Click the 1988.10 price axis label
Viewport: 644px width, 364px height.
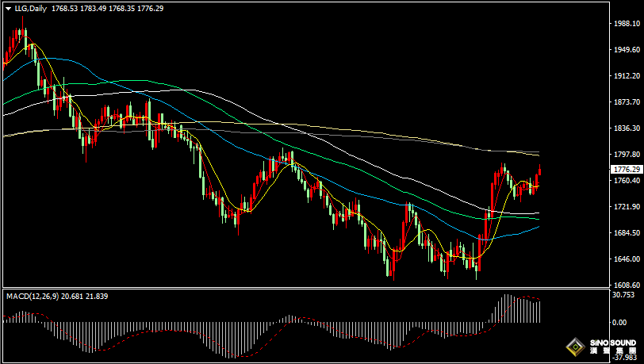tap(626, 24)
